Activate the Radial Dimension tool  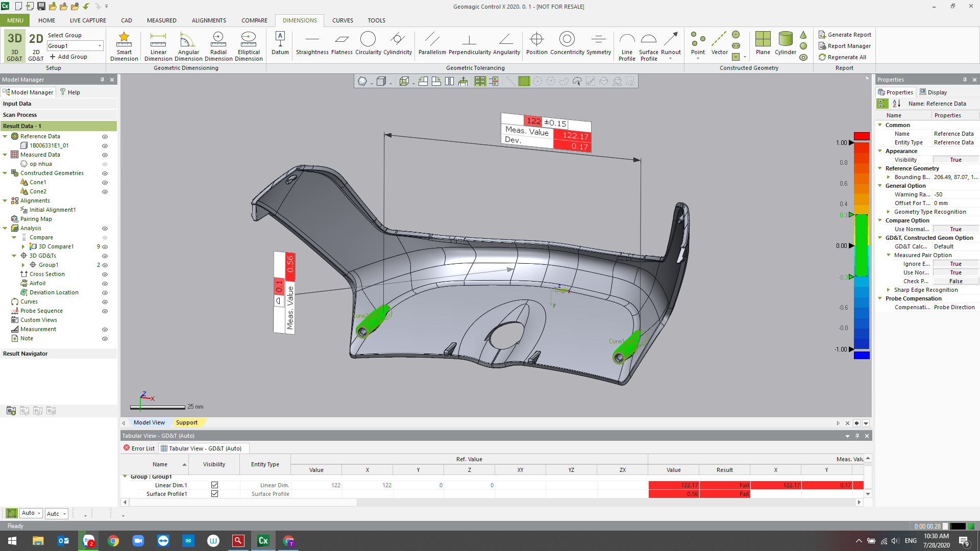(218, 46)
